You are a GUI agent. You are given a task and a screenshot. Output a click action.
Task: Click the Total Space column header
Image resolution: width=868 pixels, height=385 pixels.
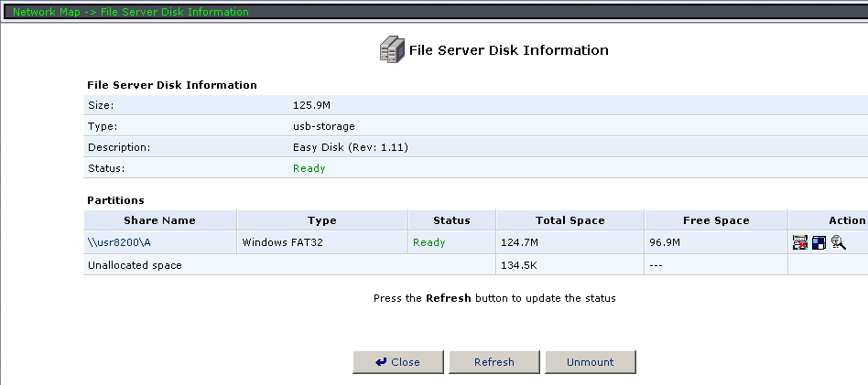(570, 220)
